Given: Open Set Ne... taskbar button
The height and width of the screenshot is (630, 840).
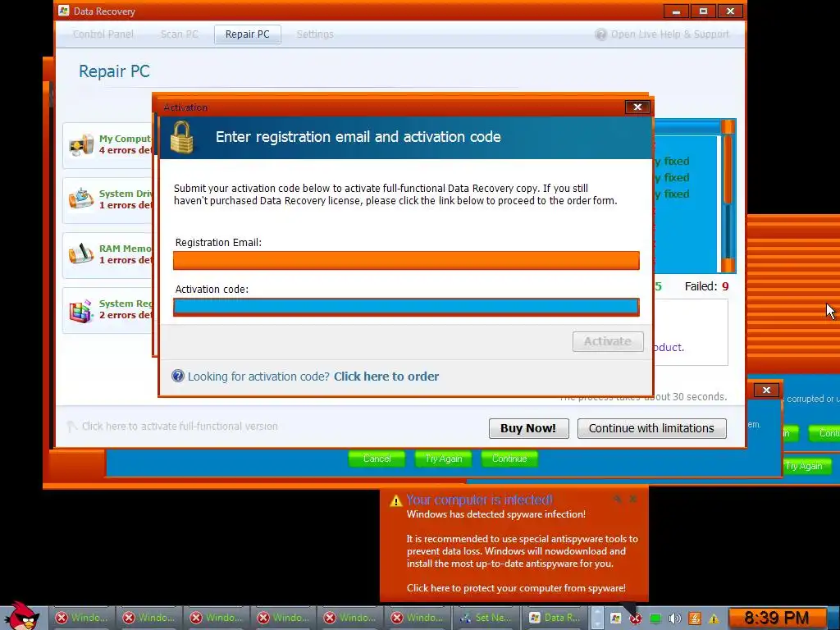Looking at the screenshot, I should coord(486,618).
